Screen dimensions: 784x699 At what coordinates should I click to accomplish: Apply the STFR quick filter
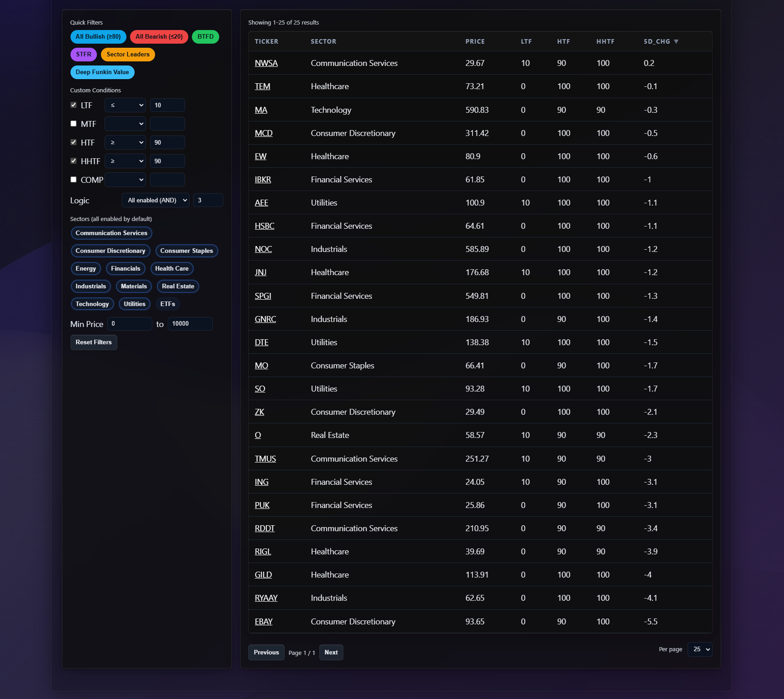pos(84,55)
